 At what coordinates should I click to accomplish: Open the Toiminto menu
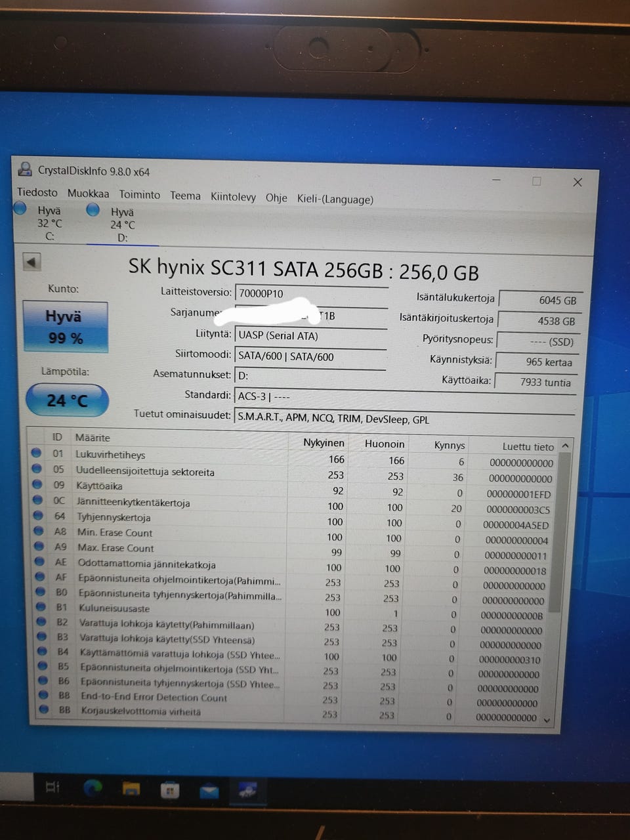(x=140, y=195)
